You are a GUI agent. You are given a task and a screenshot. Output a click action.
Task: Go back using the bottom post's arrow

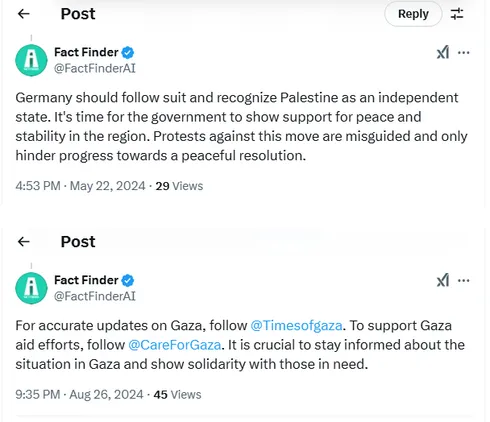click(x=24, y=242)
